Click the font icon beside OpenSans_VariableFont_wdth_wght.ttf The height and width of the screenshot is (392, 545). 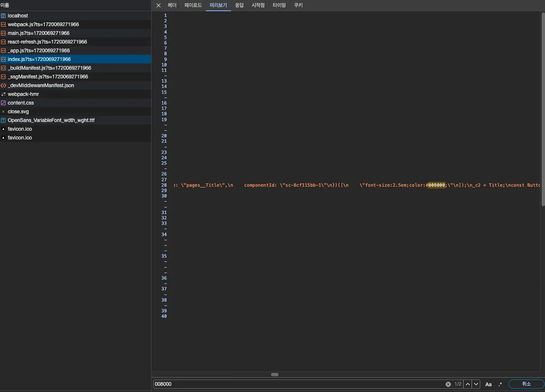[x=4, y=120]
